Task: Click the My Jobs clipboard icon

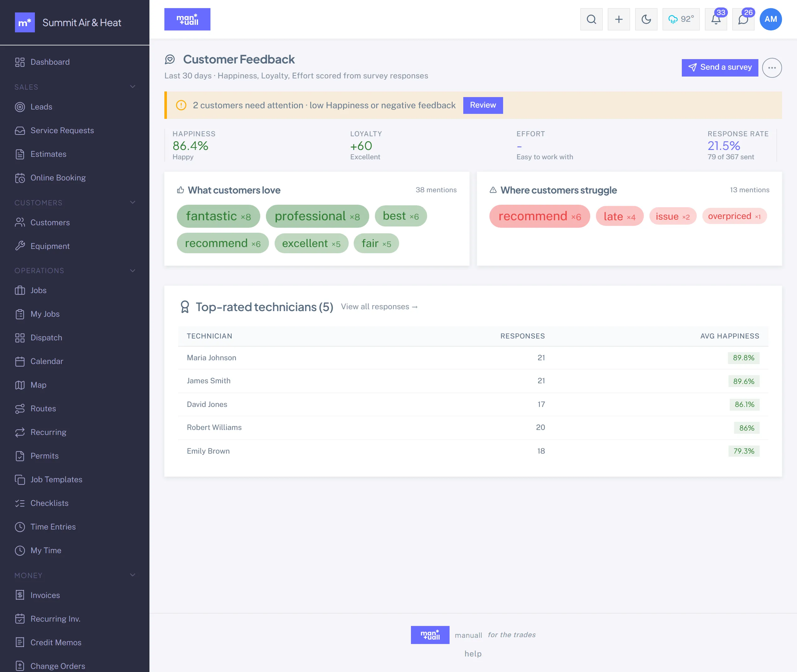Action: tap(20, 314)
